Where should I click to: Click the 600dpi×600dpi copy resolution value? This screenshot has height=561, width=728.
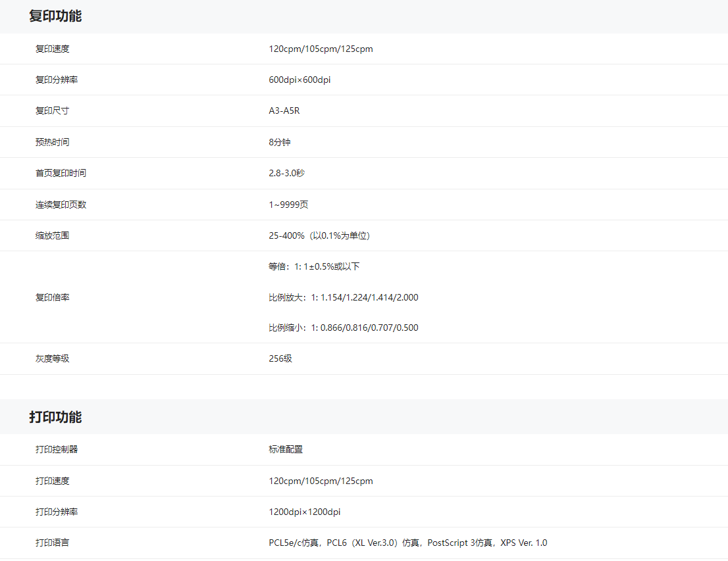click(x=299, y=80)
